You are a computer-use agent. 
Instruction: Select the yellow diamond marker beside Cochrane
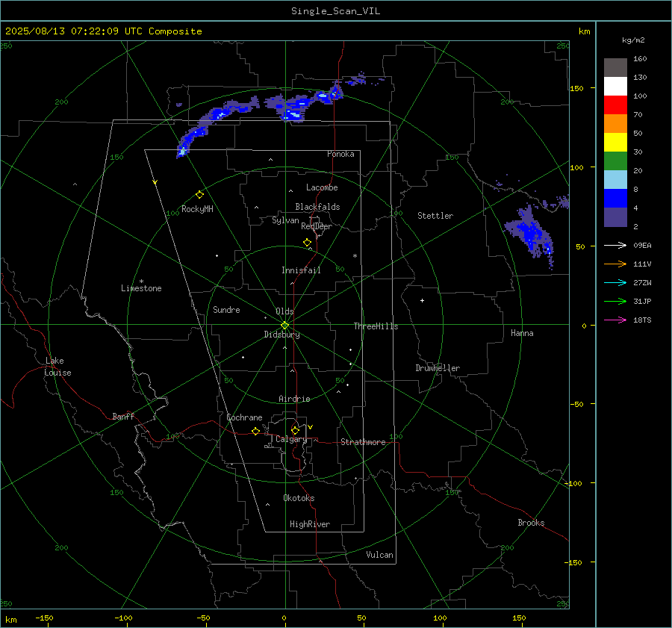pyautogui.click(x=255, y=431)
